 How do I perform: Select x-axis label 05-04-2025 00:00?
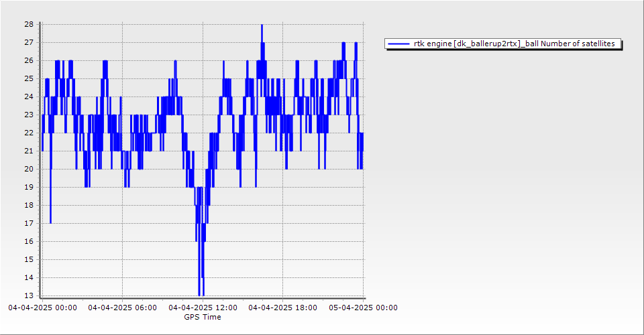[363, 308]
